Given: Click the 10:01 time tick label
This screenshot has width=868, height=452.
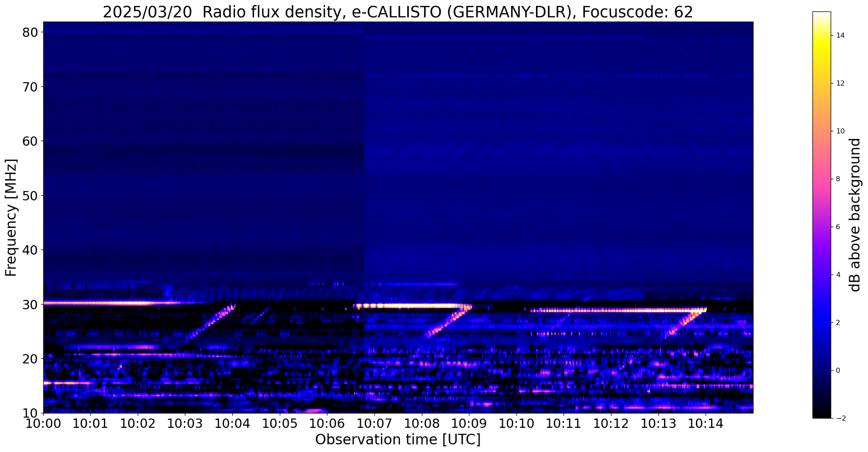Looking at the screenshot, I should pyautogui.click(x=90, y=423).
